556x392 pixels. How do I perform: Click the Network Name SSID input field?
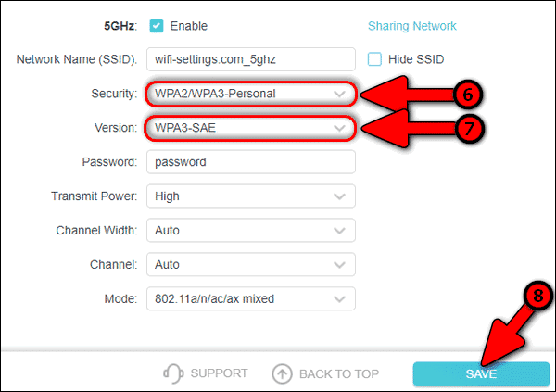click(x=251, y=59)
